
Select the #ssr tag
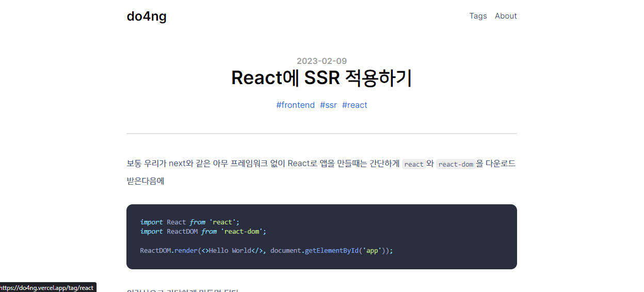click(x=328, y=105)
